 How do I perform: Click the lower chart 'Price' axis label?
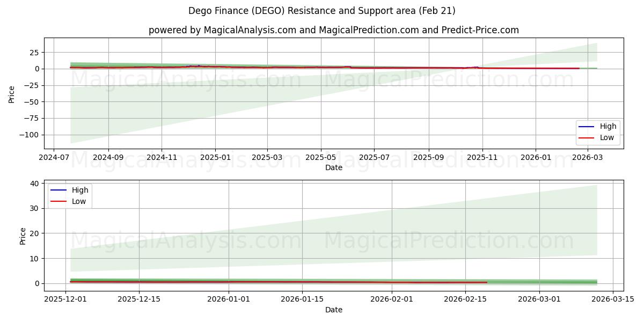tap(23, 236)
